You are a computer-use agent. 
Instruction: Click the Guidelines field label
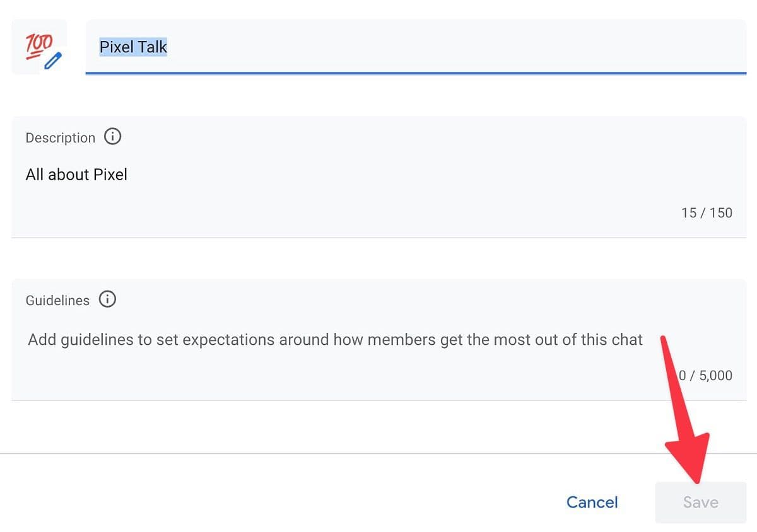(x=57, y=301)
